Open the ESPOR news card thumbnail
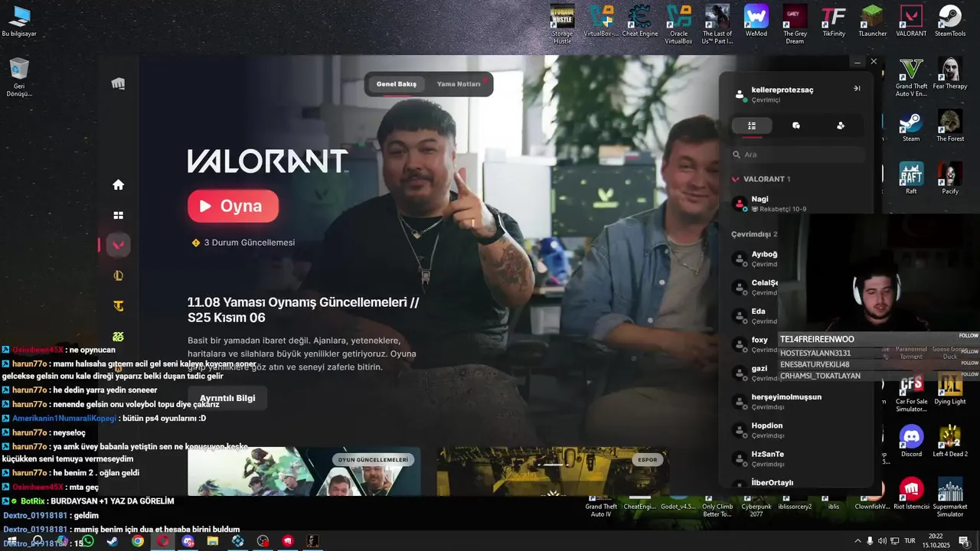Screen dimensions: 980x551 point(553,471)
